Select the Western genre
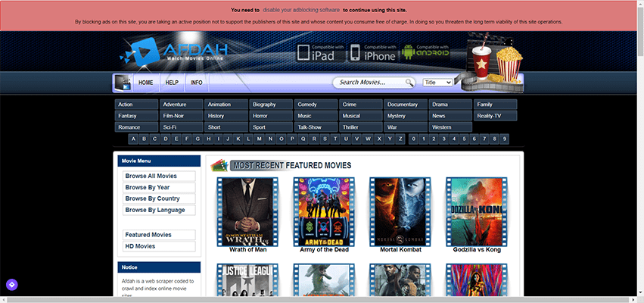Viewport: 644px width, 303px height. (x=450, y=127)
